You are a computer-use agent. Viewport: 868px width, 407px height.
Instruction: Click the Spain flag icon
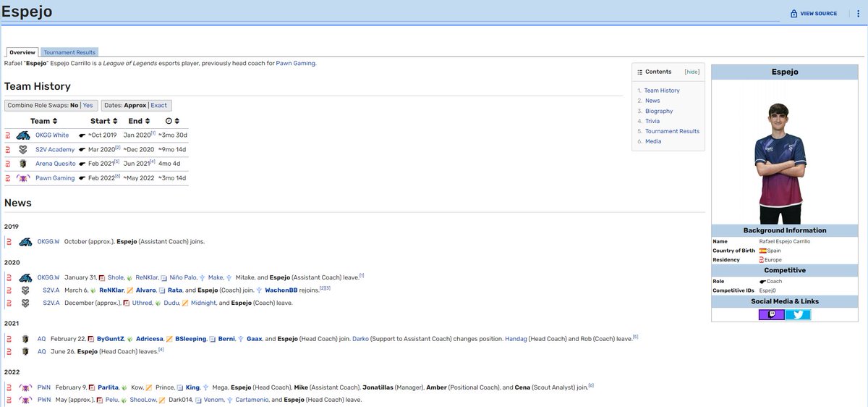(x=762, y=251)
